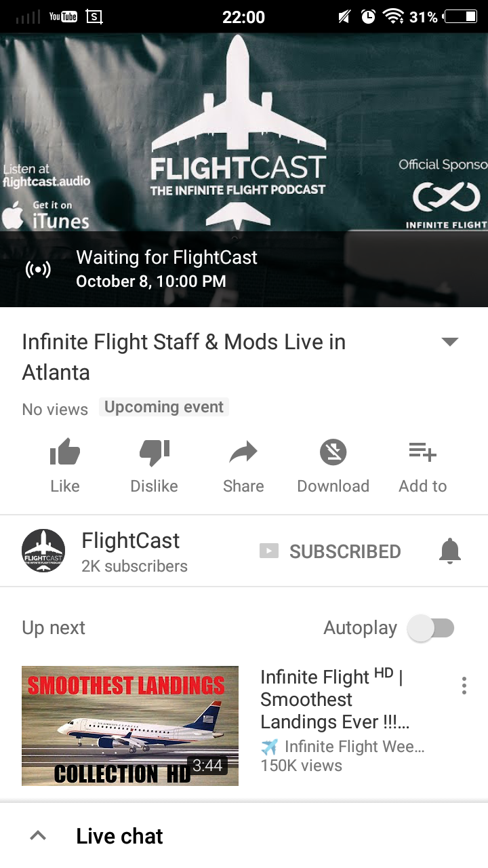Tap the Dislike thumbs-down icon
The width and height of the screenshot is (488, 868).
click(x=155, y=452)
